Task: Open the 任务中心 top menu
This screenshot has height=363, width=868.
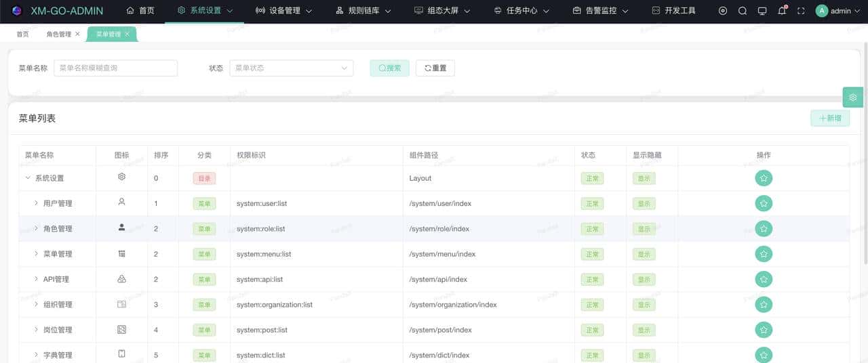Action: coord(521,11)
